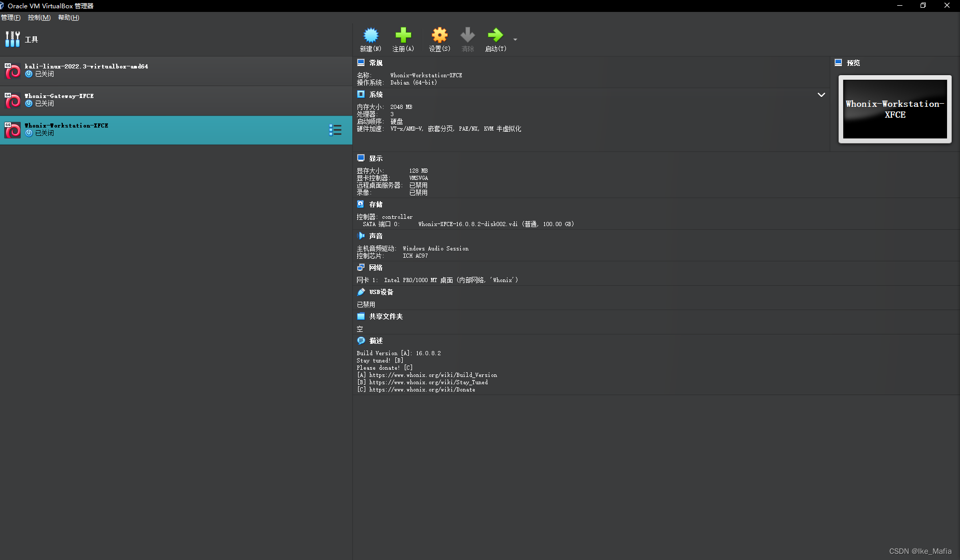The height and width of the screenshot is (560, 960).
Task: Click the 预览 (Preview) header
Action: click(853, 63)
